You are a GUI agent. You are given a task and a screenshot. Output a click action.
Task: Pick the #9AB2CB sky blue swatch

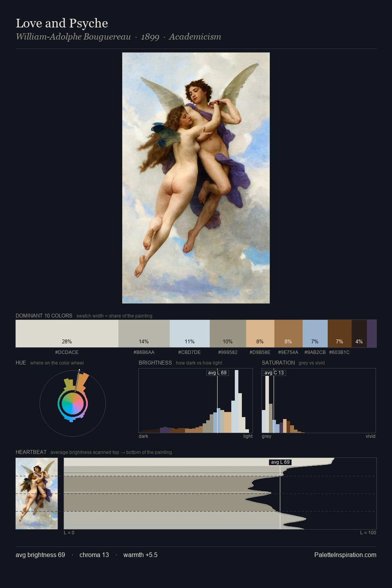[x=315, y=334]
